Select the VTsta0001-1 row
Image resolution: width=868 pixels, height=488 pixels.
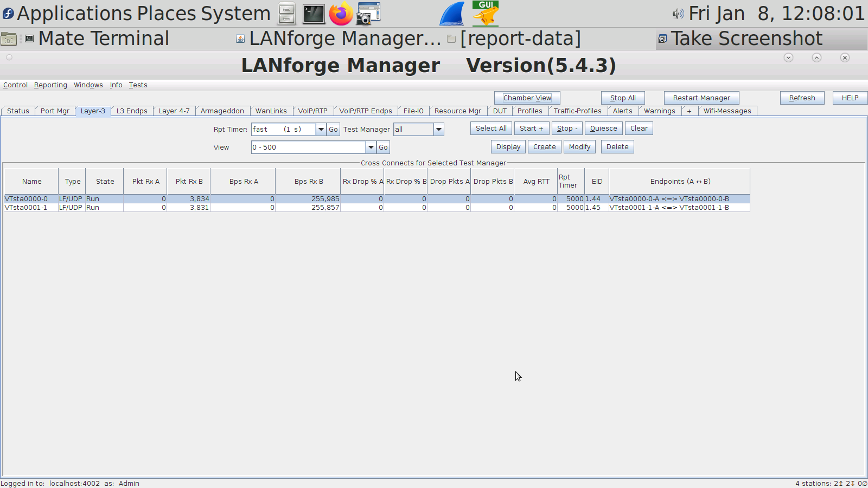coord(377,208)
